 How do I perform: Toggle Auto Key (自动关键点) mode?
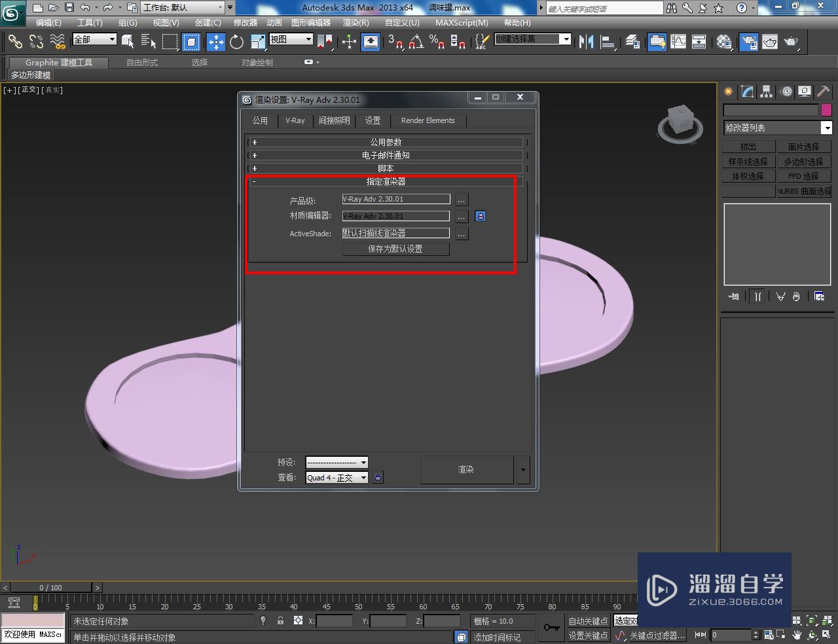point(588,621)
